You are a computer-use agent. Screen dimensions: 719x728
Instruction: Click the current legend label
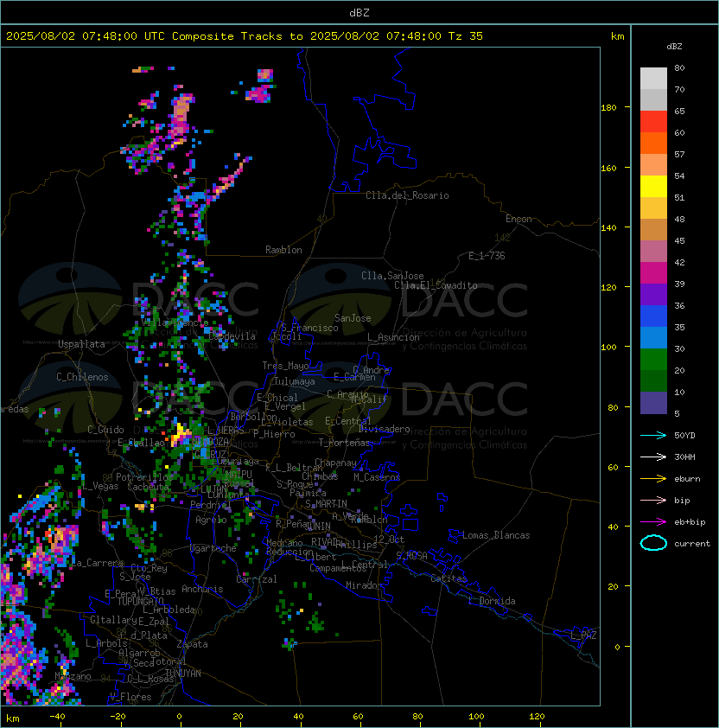(692, 544)
